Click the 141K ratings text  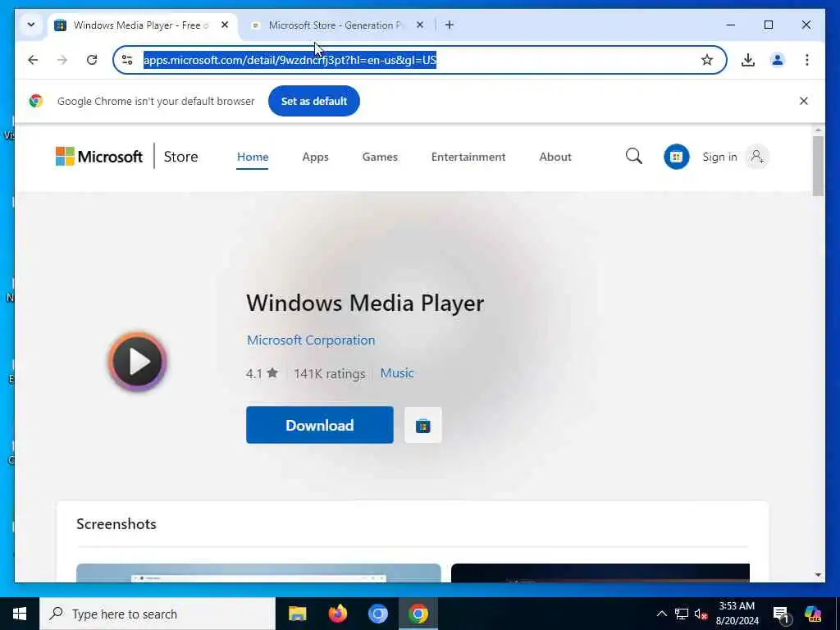click(330, 373)
